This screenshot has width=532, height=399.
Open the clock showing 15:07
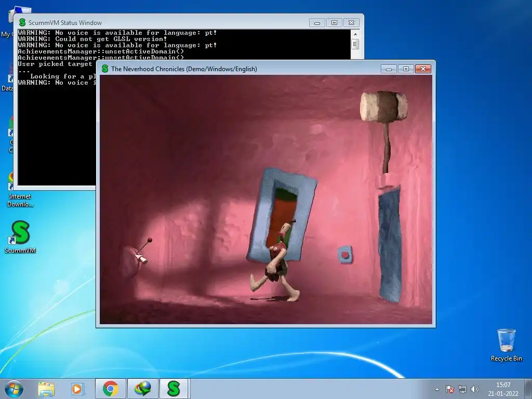click(x=503, y=389)
